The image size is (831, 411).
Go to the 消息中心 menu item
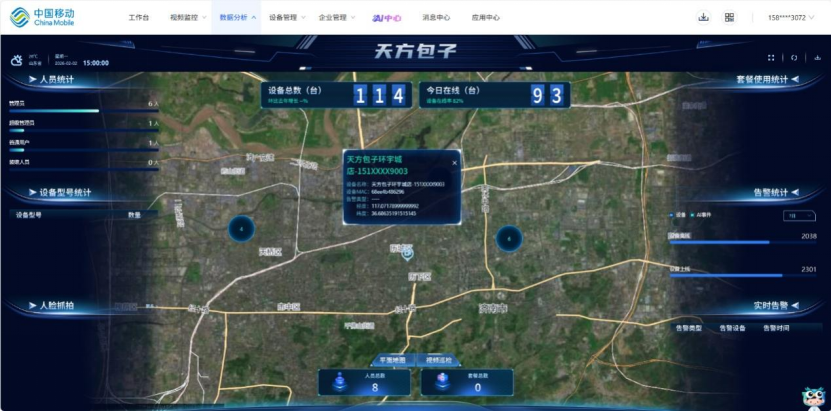pos(436,18)
